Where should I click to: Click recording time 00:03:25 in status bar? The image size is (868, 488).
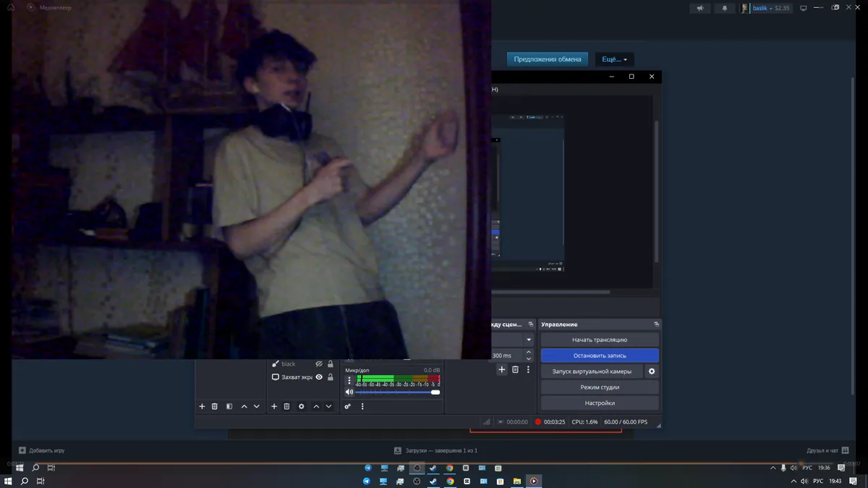tap(554, 421)
